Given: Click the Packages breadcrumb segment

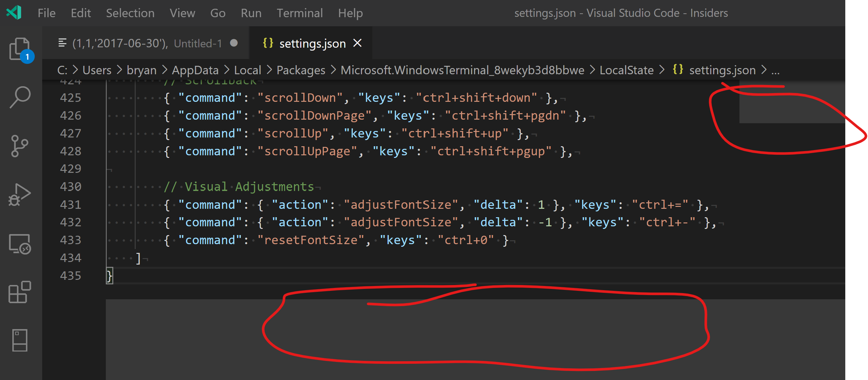Looking at the screenshot, I should pos(301,70).
